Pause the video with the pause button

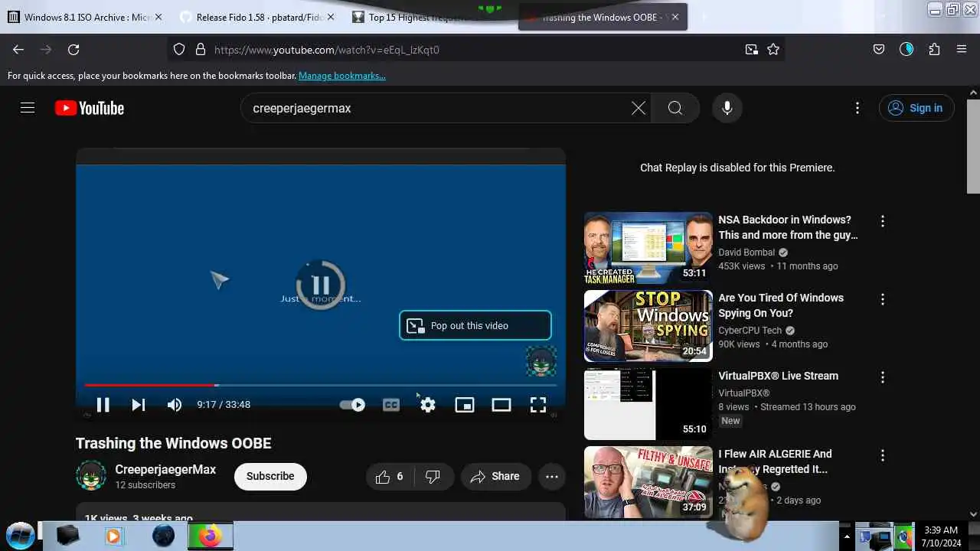pos(103,405)
